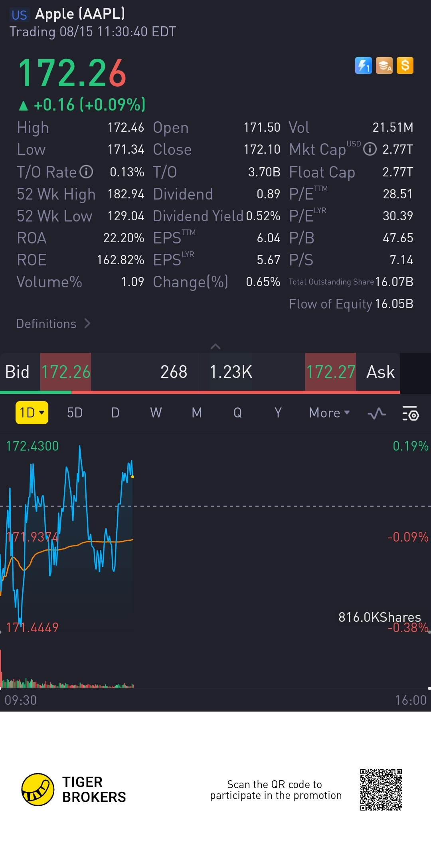This screenshot has width=431, height=868.
Task: Tap bid size 268
Action: 174,372
